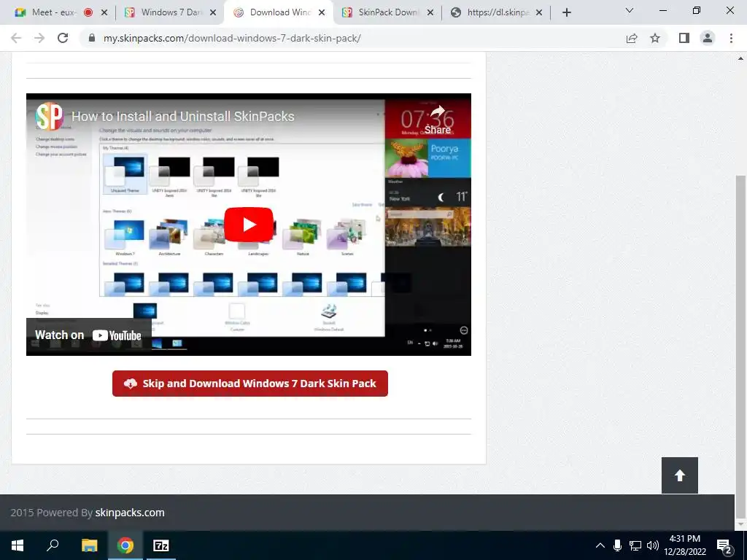Click the Chrome taskbar icon
Viewport: 747px width, 560px height.
pyautogui.click(x=125, y=545)
